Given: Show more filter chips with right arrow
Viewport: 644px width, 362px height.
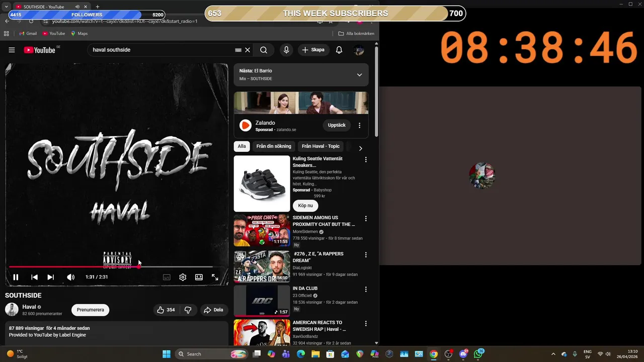Looking at the screenshot, I should 360,148.
